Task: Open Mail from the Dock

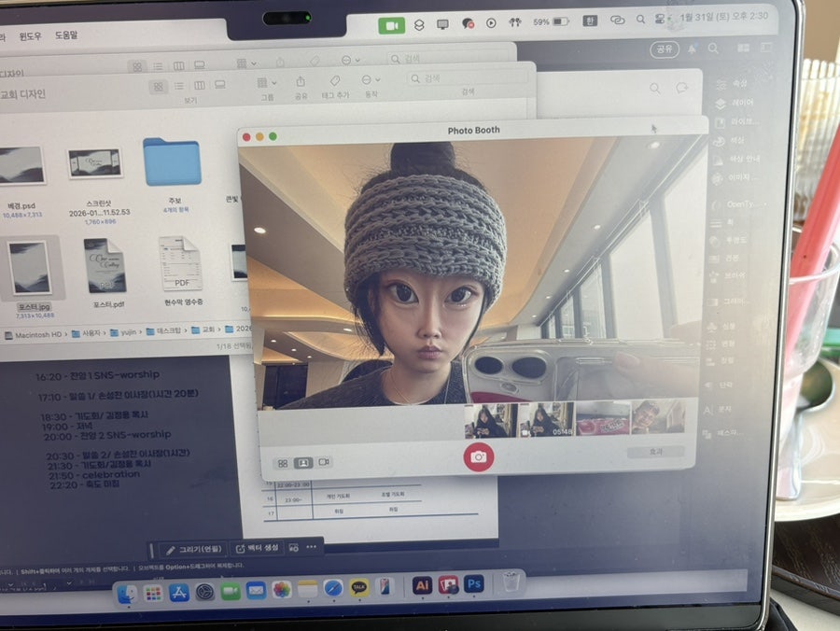Action: pyautogui.click(x=256, y=591)
